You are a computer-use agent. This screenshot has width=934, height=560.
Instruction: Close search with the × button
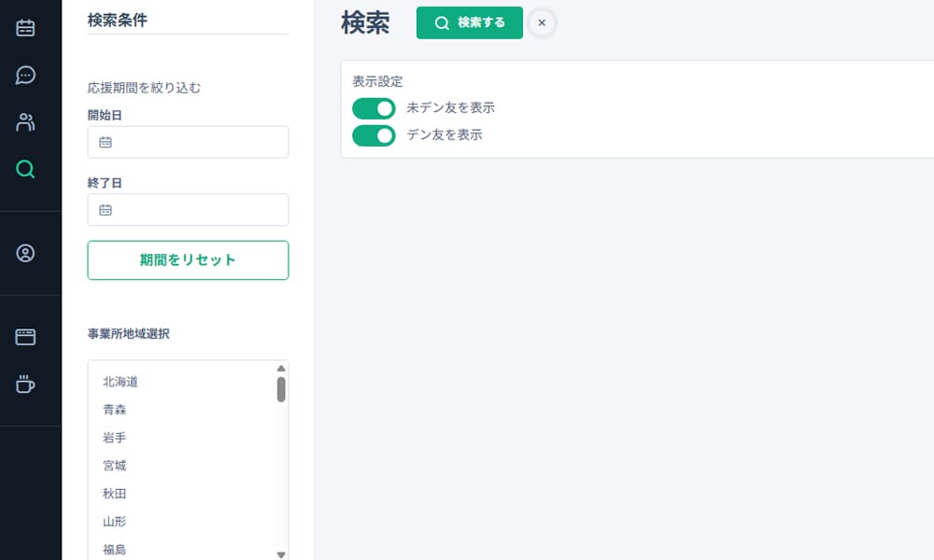tap(542, 22)
